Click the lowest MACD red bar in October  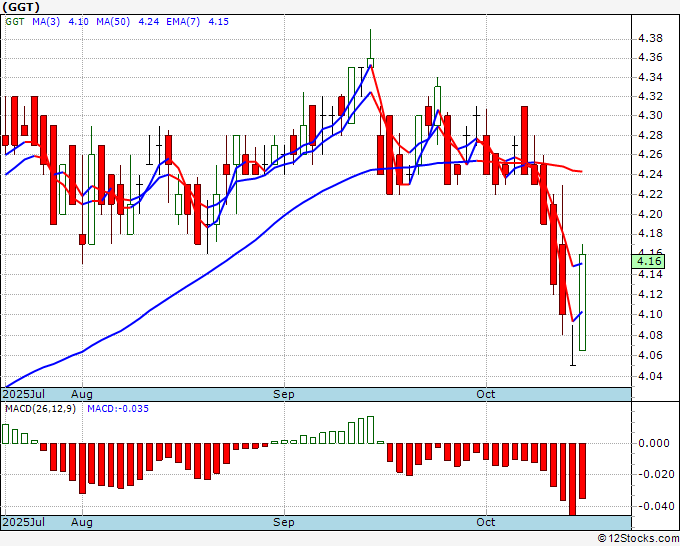572,479
